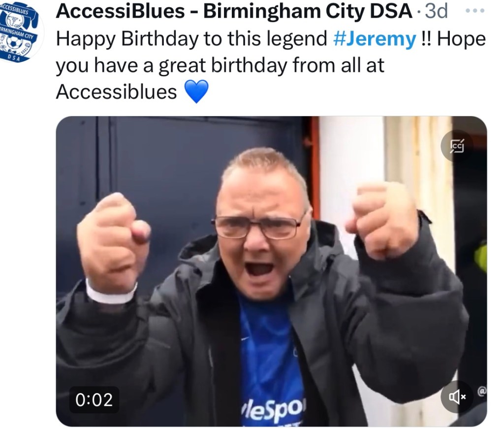Toggle closed captions on the video
Image resolution: width=504 pixels, height=429 pixels.
(457, 146)
